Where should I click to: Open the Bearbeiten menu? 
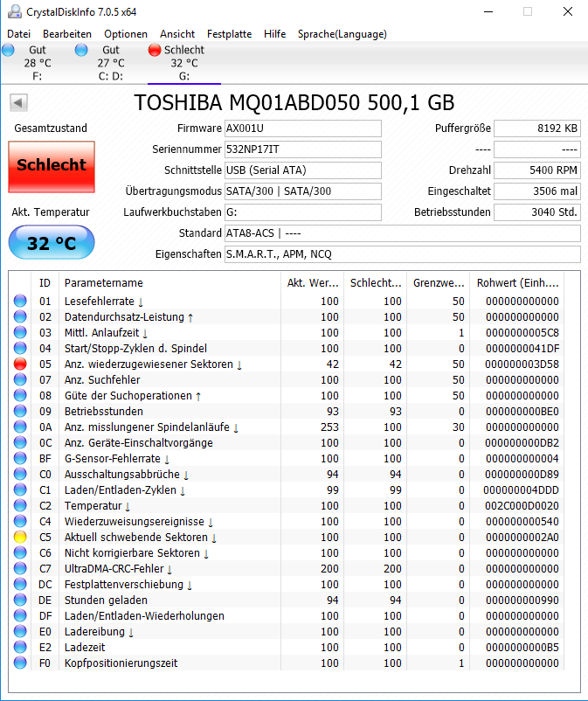pos(67,34)
